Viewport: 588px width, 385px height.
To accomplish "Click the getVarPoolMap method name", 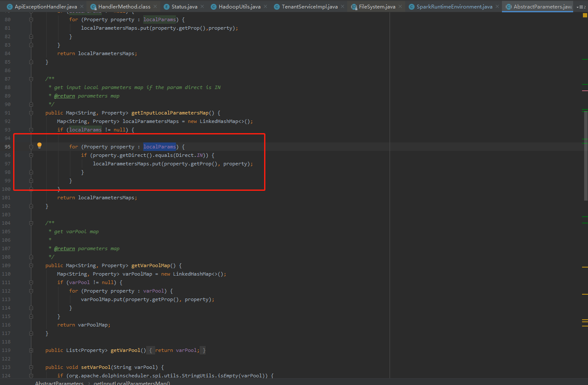I will click(x=150, y=265).
